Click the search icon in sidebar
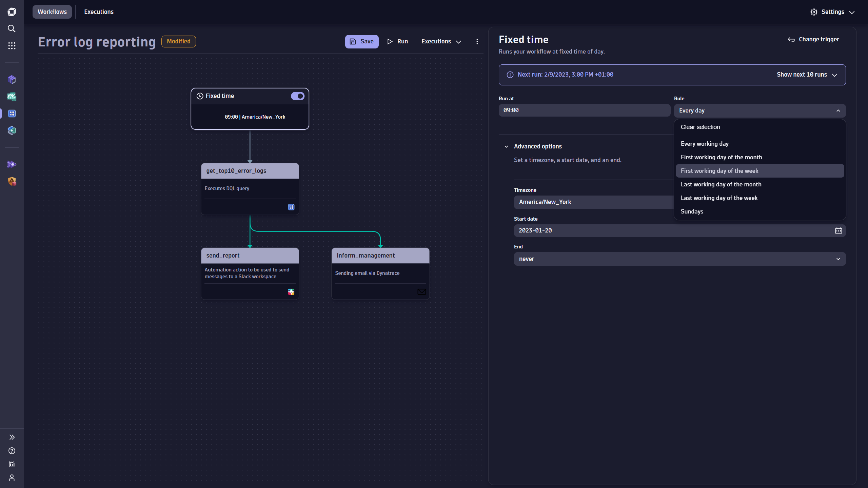 12,29
